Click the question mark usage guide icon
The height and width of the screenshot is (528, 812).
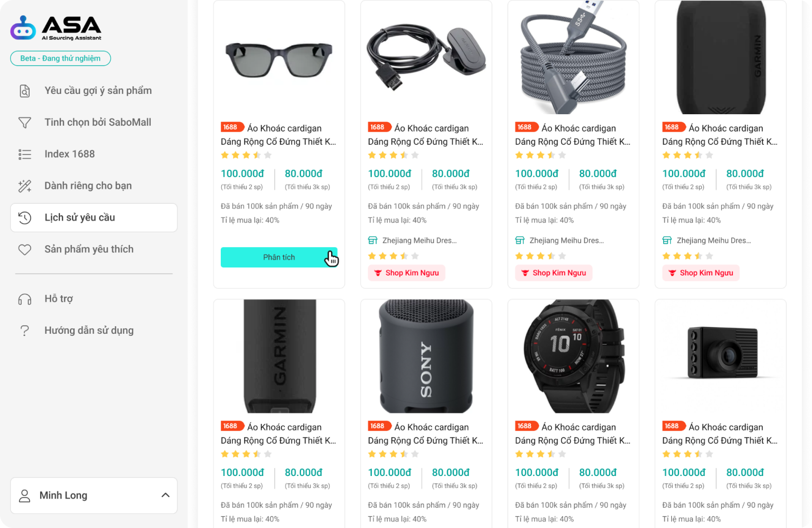click(x=25, y=331)
